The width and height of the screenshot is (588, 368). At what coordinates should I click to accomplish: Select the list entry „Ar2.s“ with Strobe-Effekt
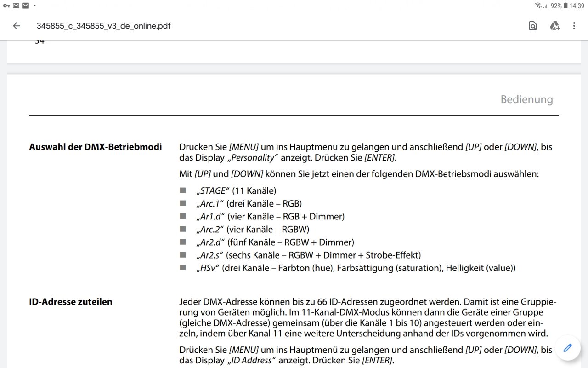308,255
